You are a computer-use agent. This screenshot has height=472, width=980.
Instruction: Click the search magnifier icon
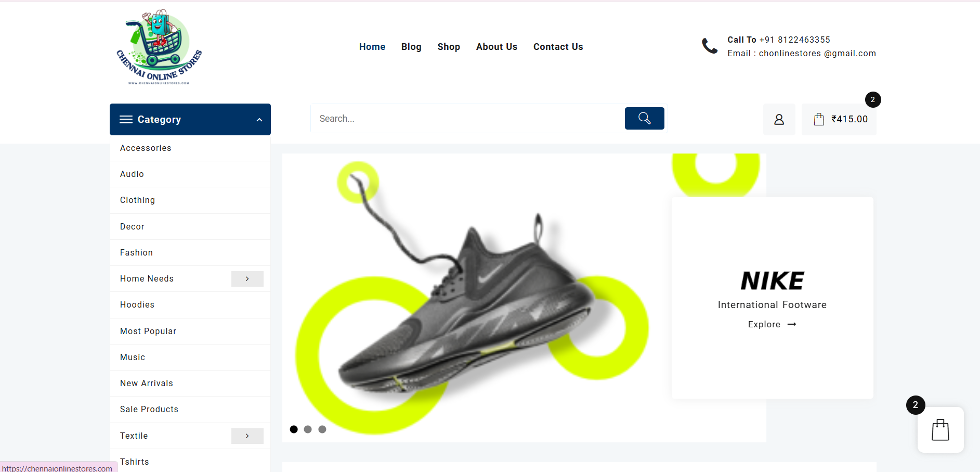[644, 118]
